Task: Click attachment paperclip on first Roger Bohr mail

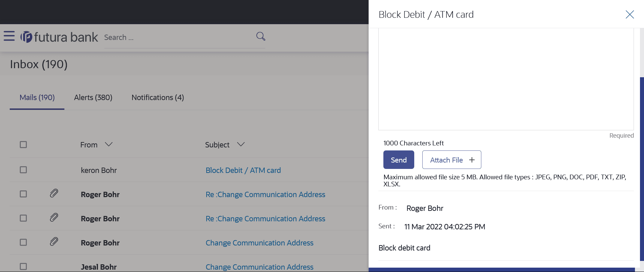Action: click(54, 193)
